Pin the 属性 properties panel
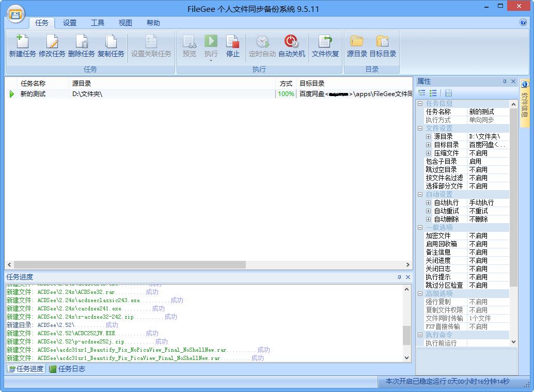This screenshot has width=534, height=392. 505,82
